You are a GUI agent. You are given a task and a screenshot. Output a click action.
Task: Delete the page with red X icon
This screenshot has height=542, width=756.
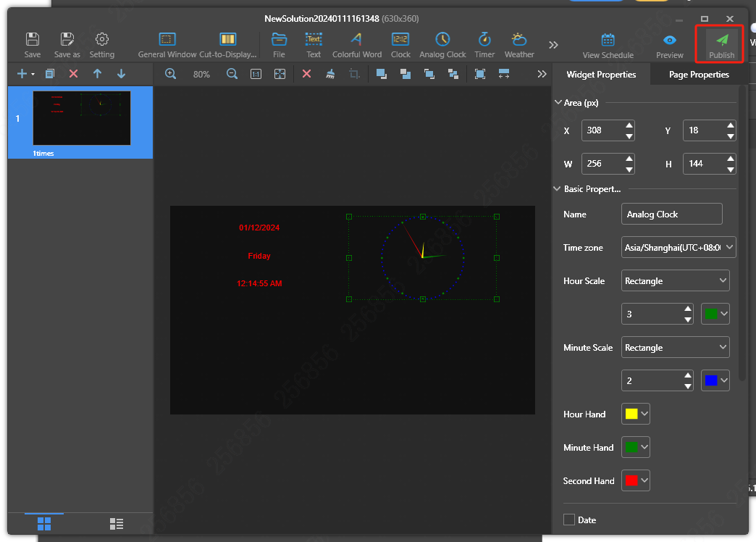[73, 74]
